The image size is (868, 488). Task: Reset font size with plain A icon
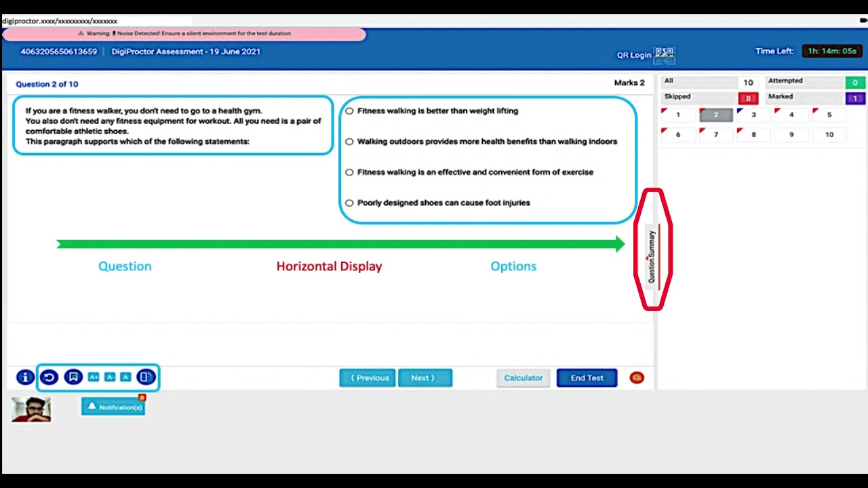click(125, 378)
